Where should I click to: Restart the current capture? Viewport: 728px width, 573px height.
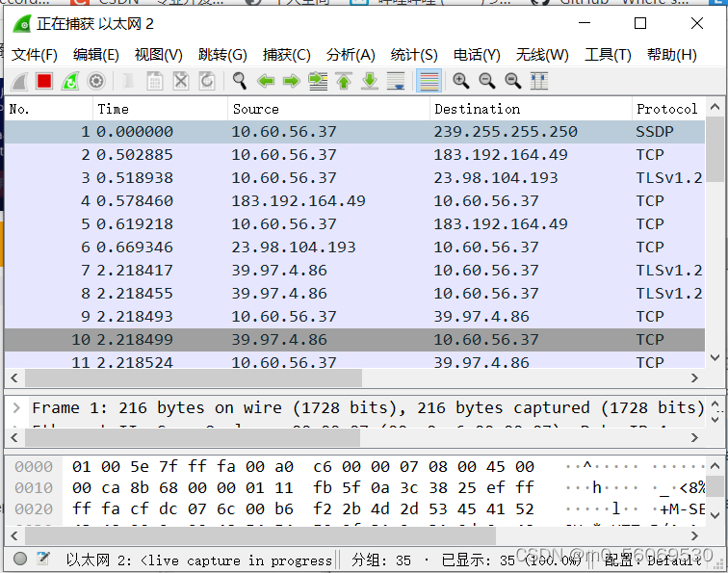pos(70,82)
